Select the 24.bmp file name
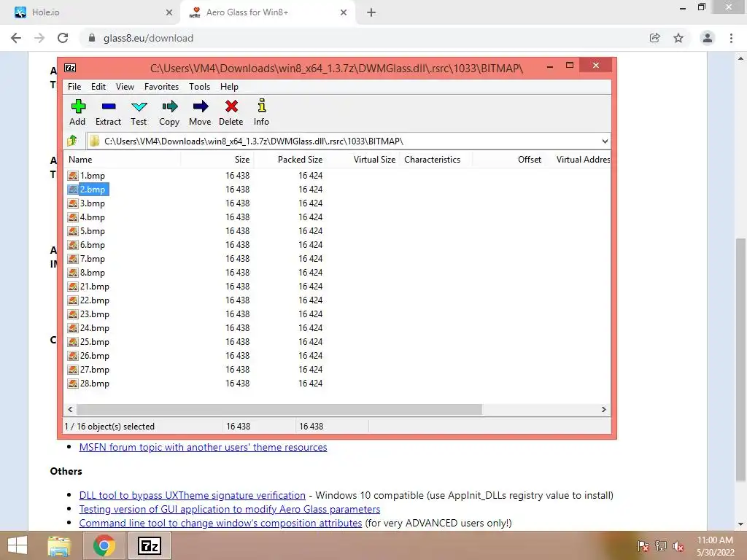 coord(94,328)
